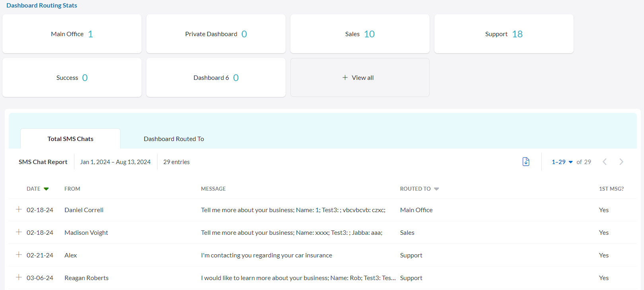
Task: Open the Main Office stats card
Action: pyautogui.click(x=72, y=34)
